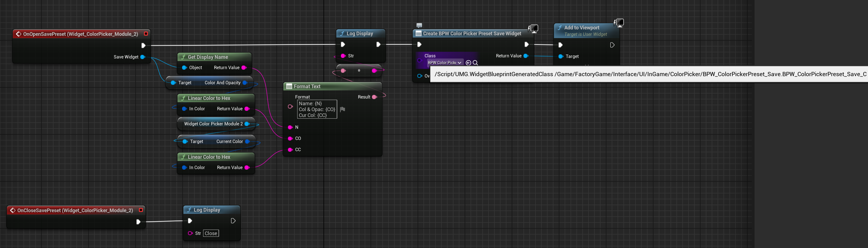Select the Linear Color to Hex title wired to CO
Viewport: 868px width, 248px height.
click(x=209, y=99)
